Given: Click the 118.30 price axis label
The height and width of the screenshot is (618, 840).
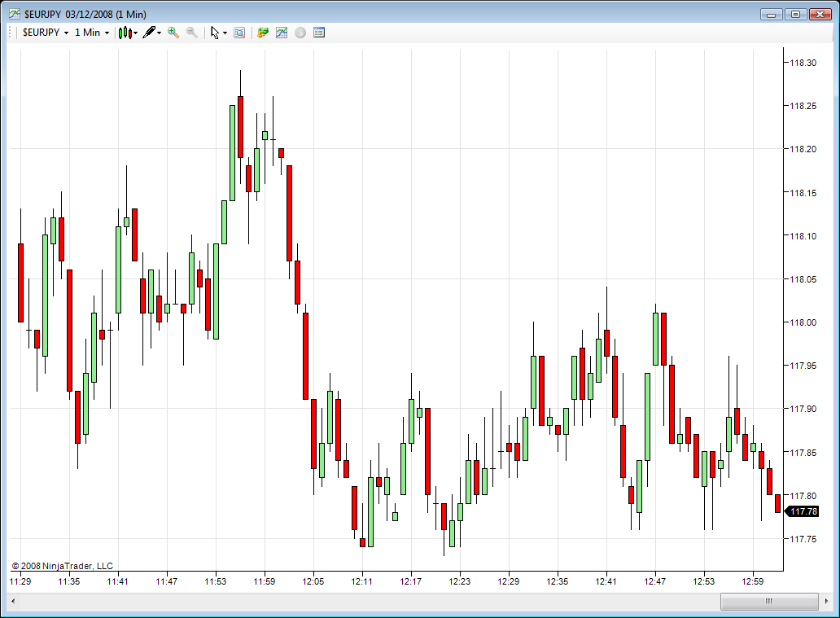Looking at the screenshot, I should (803, 63).
